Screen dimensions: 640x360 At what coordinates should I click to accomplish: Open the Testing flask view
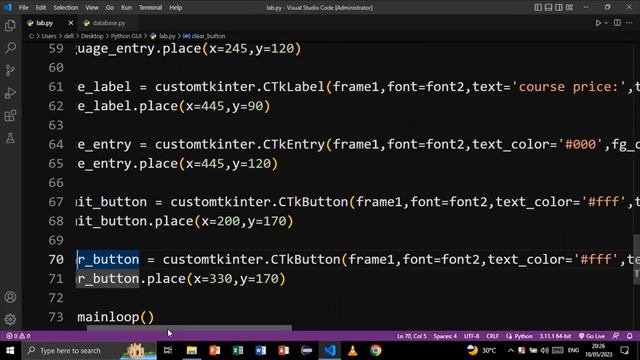(10, 138)
